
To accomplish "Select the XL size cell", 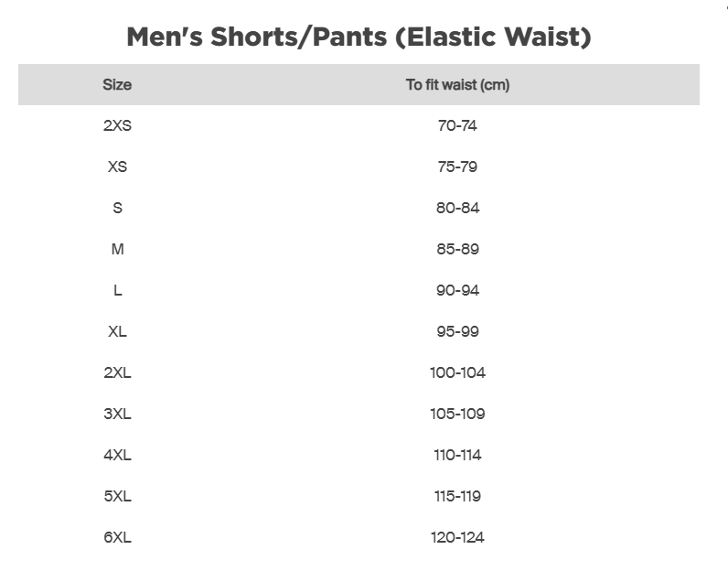I will tap(117, 331).
